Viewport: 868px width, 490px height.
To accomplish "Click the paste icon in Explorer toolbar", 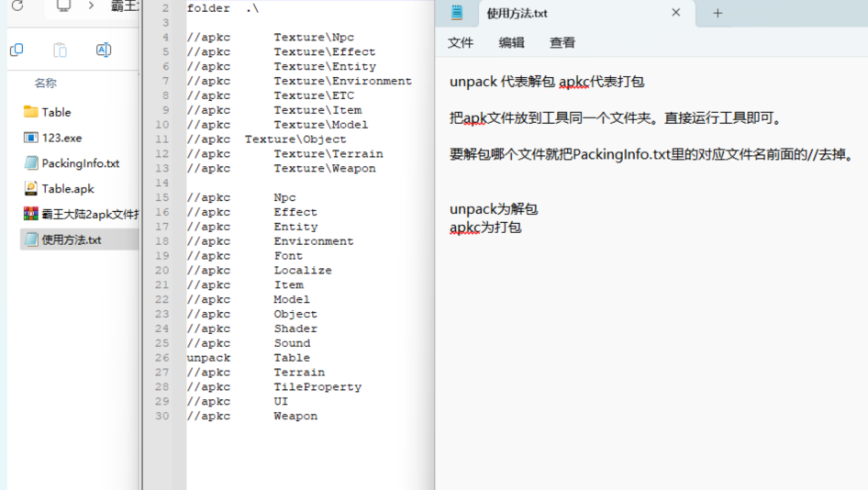I will (60, 50).
